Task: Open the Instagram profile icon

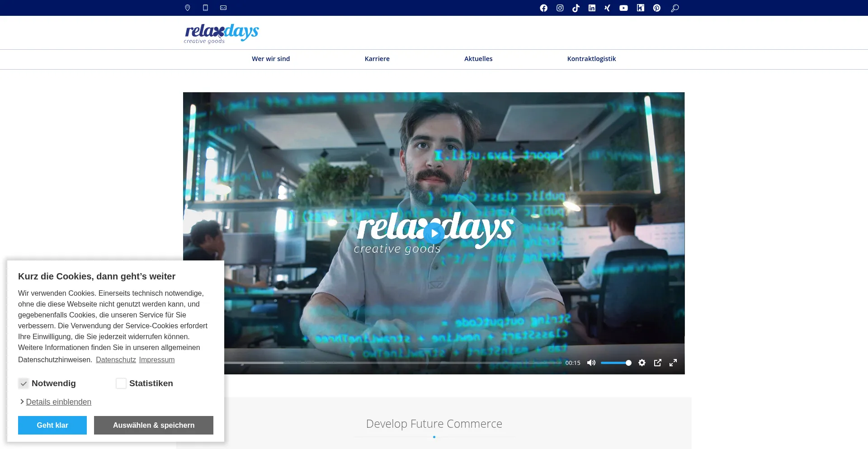Action: pyautogui.click(x=560, y=8)
